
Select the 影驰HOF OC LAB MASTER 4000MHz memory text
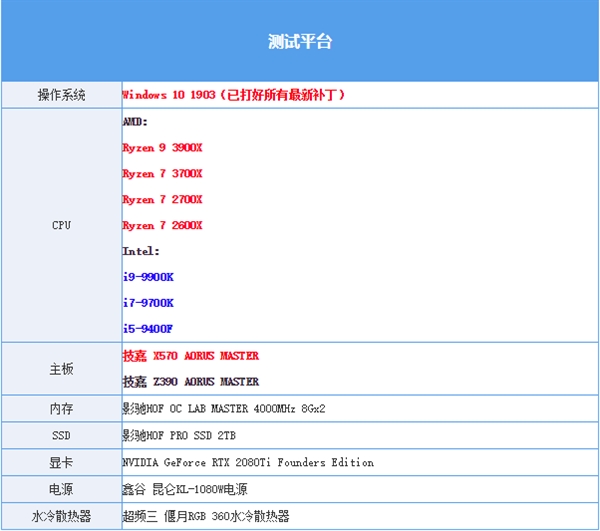pyautogui.click(x=224, y=409)
